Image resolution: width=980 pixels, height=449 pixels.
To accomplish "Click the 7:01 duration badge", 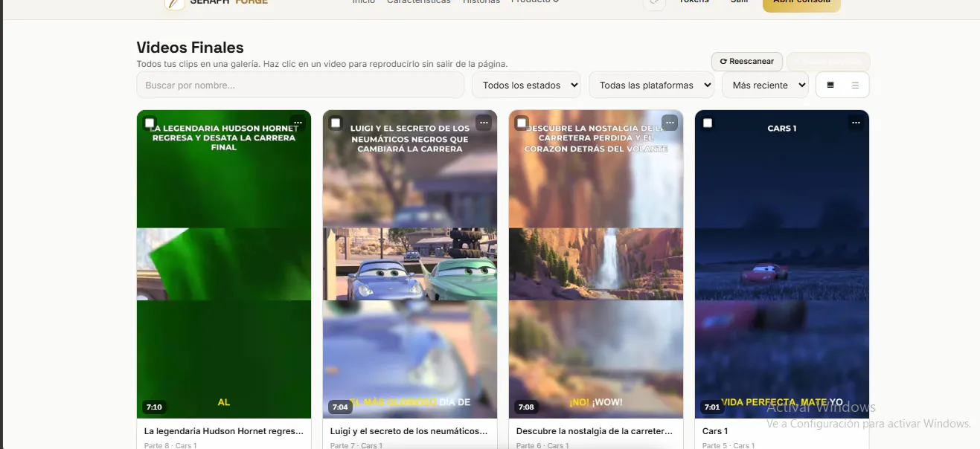I will (x=712, y=407).
